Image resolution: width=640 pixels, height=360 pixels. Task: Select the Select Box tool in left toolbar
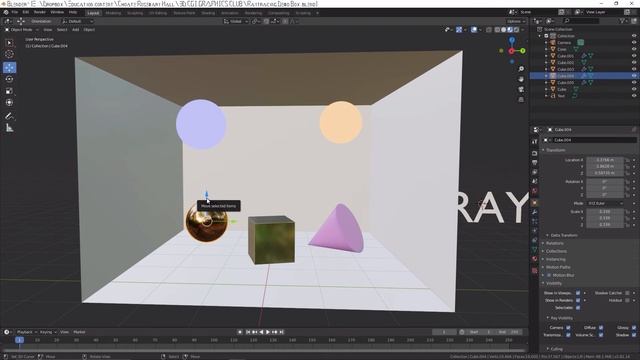coord(9,43)
